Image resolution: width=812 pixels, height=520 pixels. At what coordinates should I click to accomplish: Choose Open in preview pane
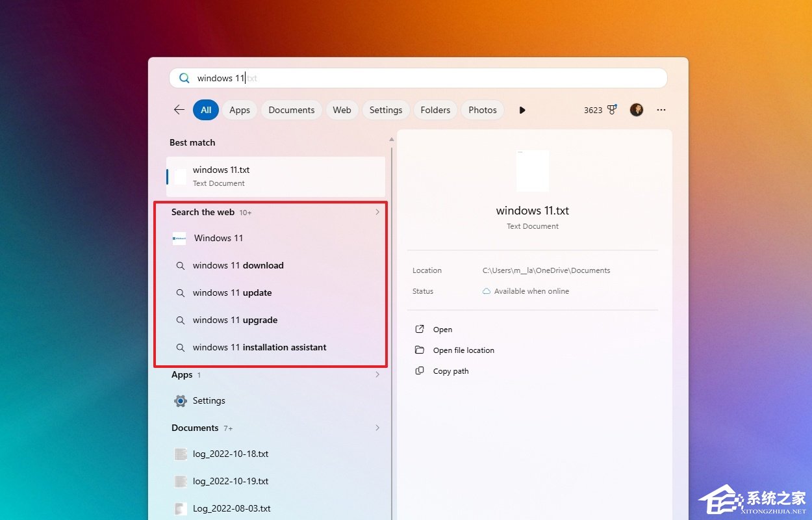pyautogui.click(x=442, y=330)
